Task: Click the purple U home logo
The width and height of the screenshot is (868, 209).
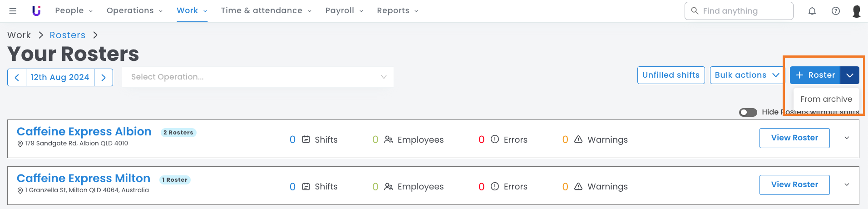Action: click(x=36, y=11)
